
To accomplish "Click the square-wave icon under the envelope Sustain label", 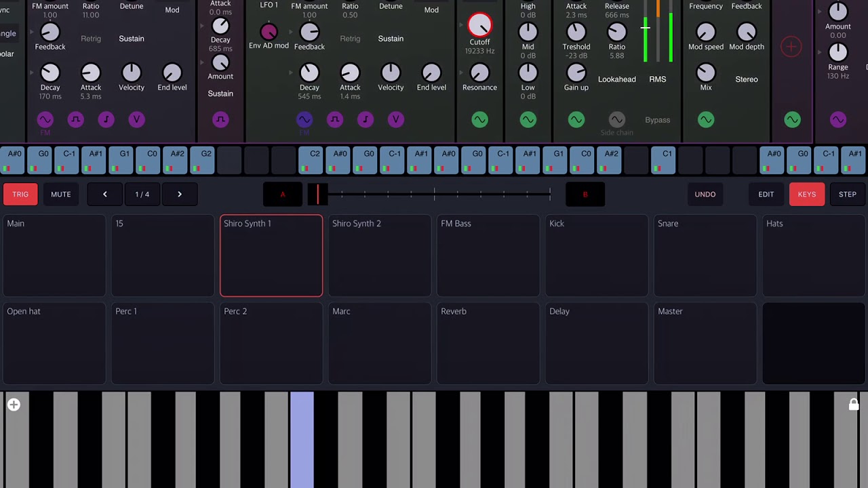I will [220, 120].
